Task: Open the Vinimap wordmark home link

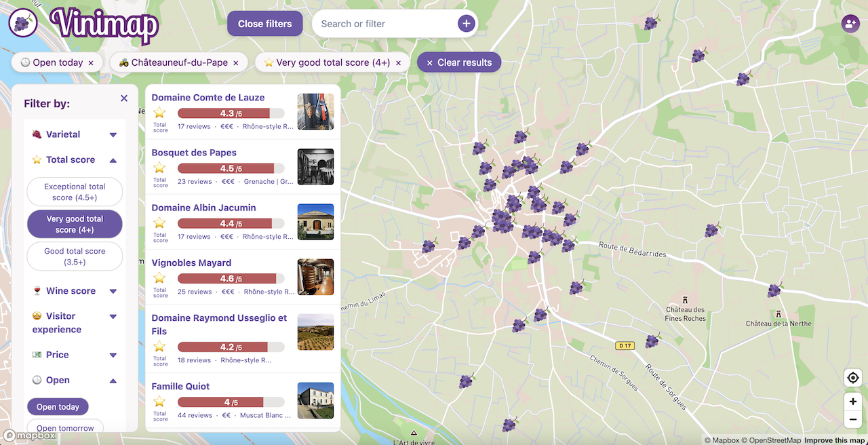Action: (x=104, y=25)
